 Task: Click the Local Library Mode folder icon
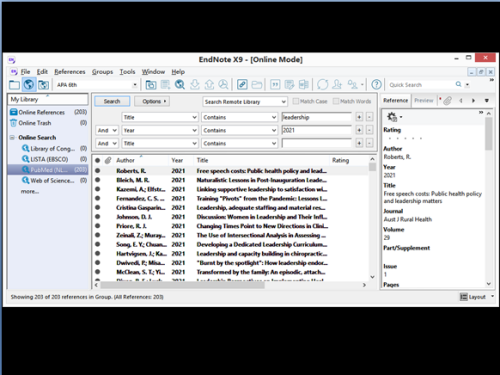(x=14, y=85)
